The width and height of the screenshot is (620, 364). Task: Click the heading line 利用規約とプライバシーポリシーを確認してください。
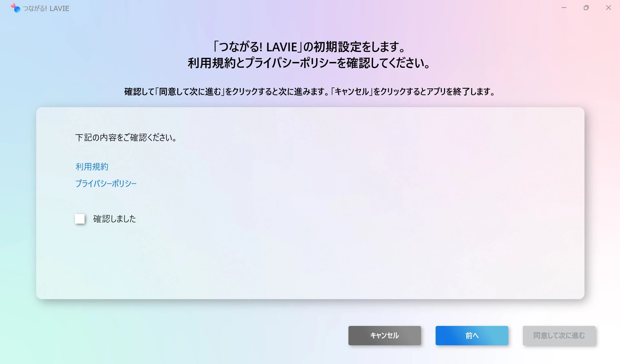[x=309, y=63]
